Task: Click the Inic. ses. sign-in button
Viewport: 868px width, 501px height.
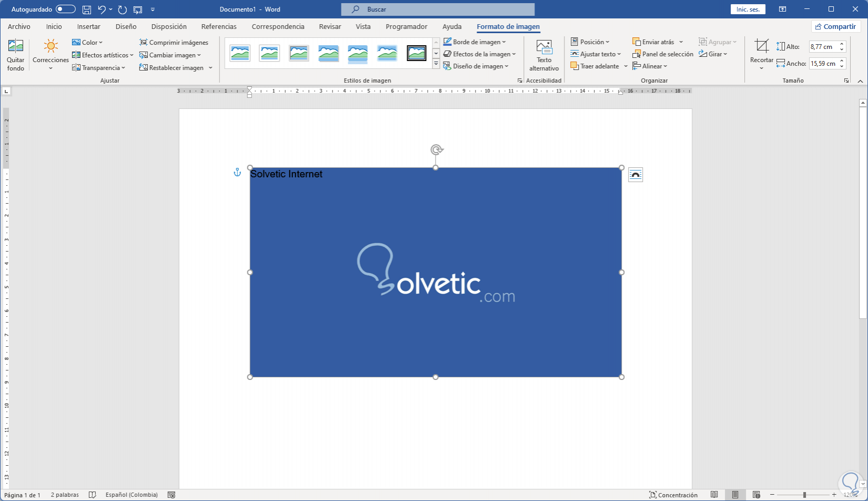Action: click(748, 9)
